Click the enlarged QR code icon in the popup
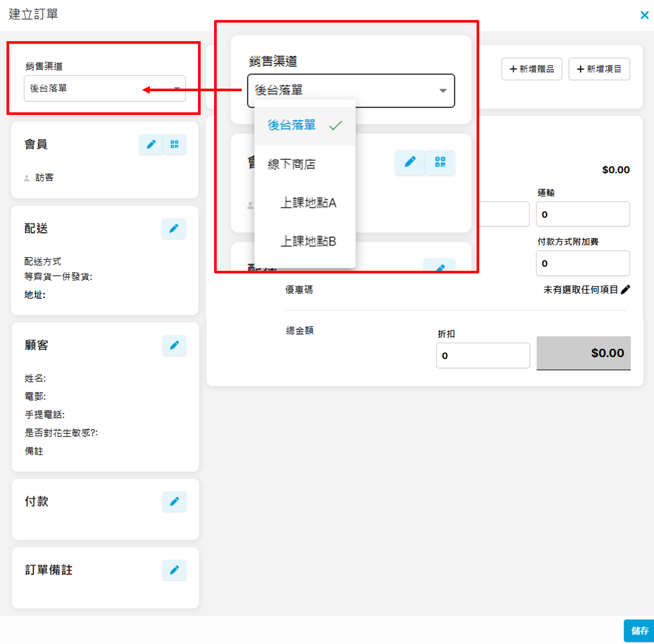This screenshot has width=654, height=644. click(x=440, y=162)
